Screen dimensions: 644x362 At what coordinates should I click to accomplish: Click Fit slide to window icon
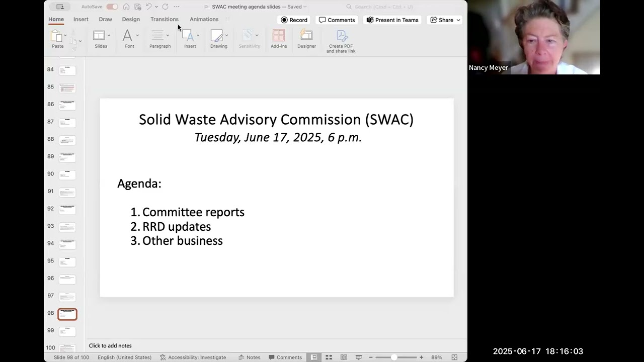pos(454,357)
